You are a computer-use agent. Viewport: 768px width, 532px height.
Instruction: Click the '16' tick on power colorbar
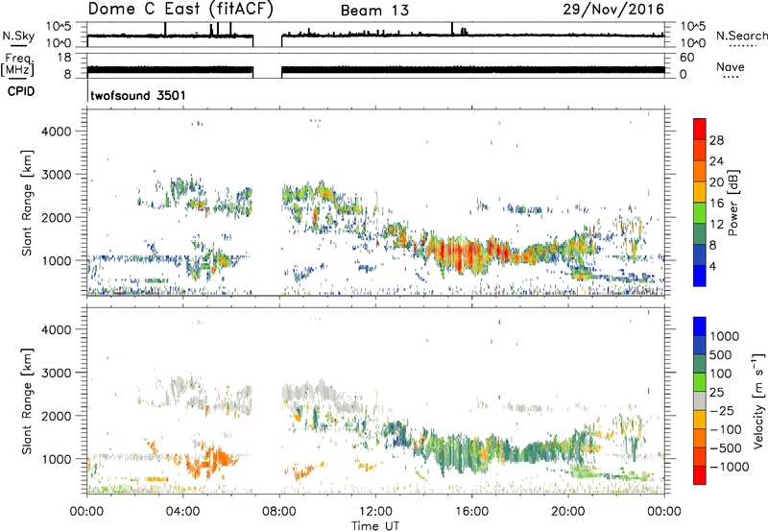pos(716,204)
